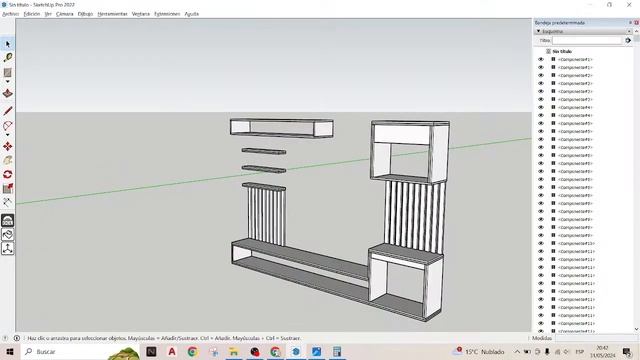Open the 3D Warehouse icon
Viewport: 640px width, 360px height.
(7, 221)
